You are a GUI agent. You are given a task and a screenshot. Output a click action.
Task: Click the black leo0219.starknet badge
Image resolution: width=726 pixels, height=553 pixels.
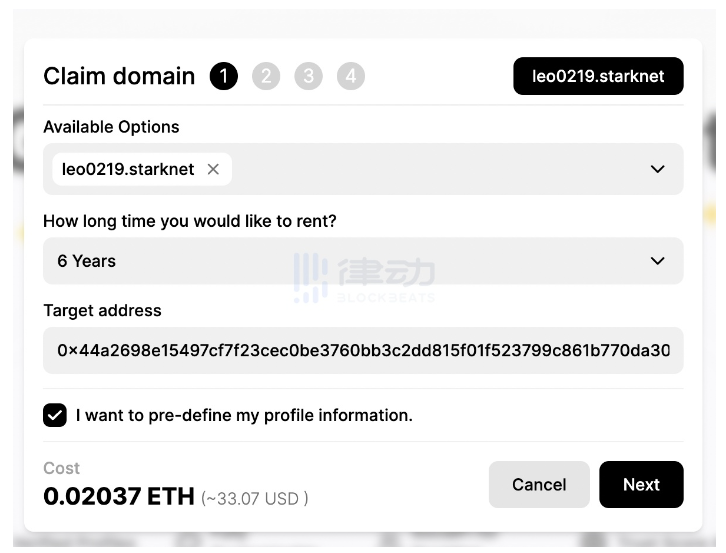pos(598,76)
